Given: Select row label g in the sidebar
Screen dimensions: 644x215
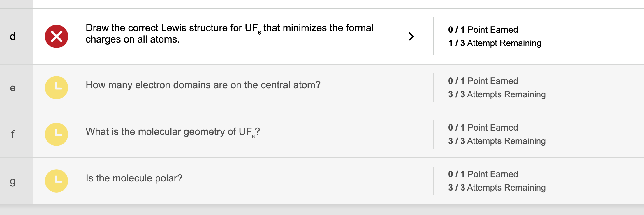Looking at the screenshot, I should point(13,181).
